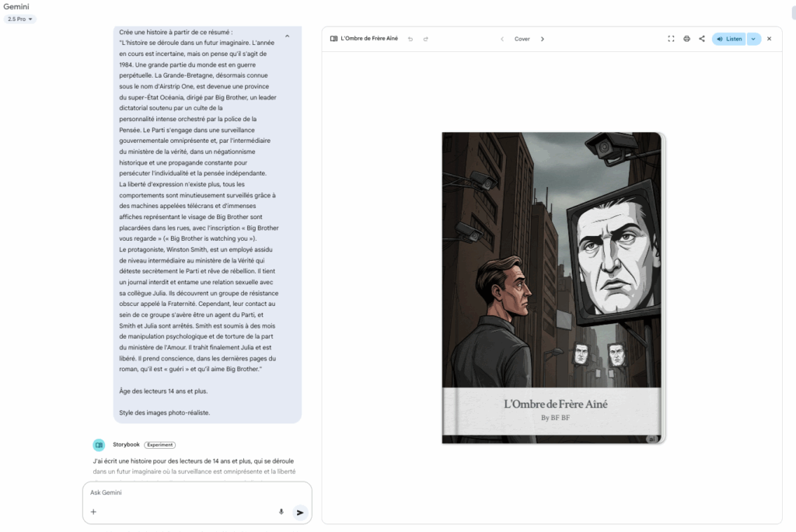Open the microphone for voice input

pyautogui.click(x=281, y=512)
